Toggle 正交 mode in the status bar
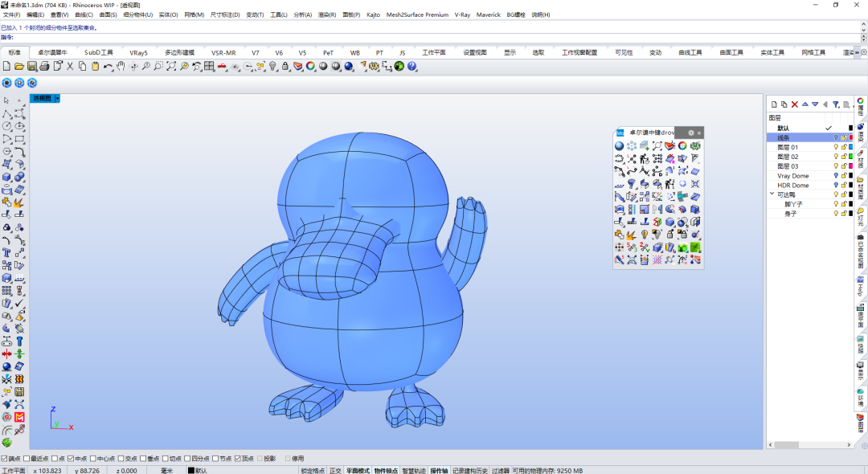The image size is (868, 474). [x=335, y=471]
